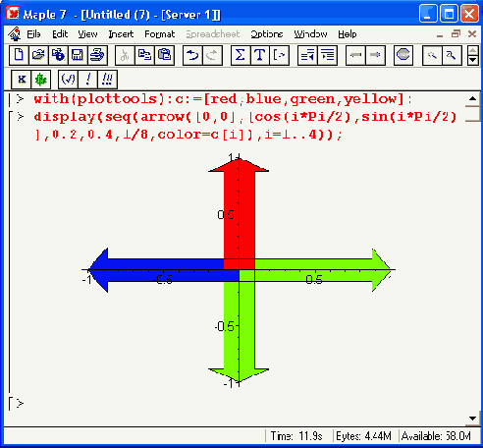Click the worksheet scrollbar down arrow
483x448 pixels.
[472, 419]
